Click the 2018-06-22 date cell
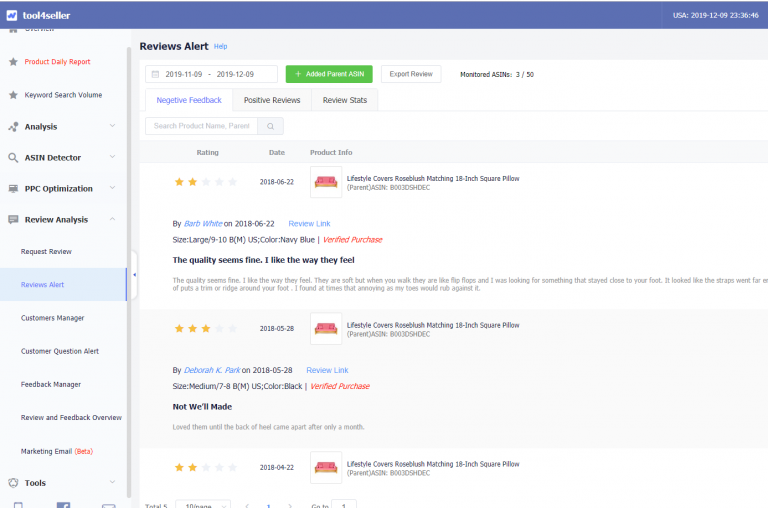 click(x=277, y=182)
